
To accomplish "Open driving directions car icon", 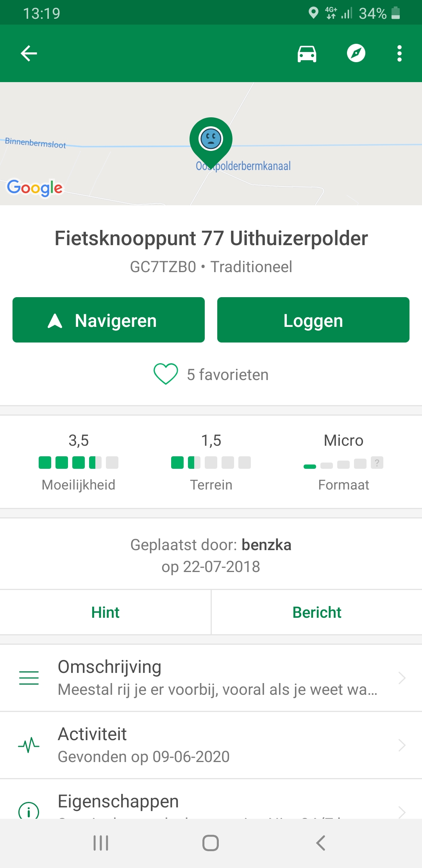I will pos(307,54).
